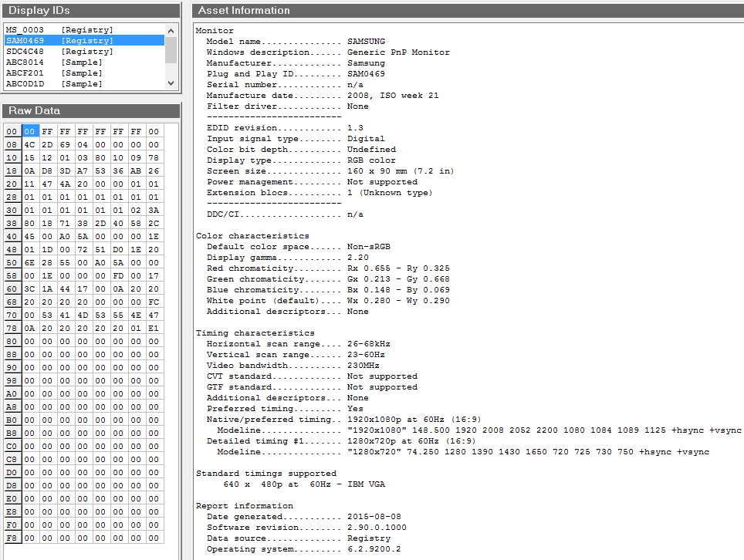This screenshot has width=744, height=560.
Task: Click the Detailed timing #1 1280x720p line
Action: pyautogui.click(x=341, y=441)
